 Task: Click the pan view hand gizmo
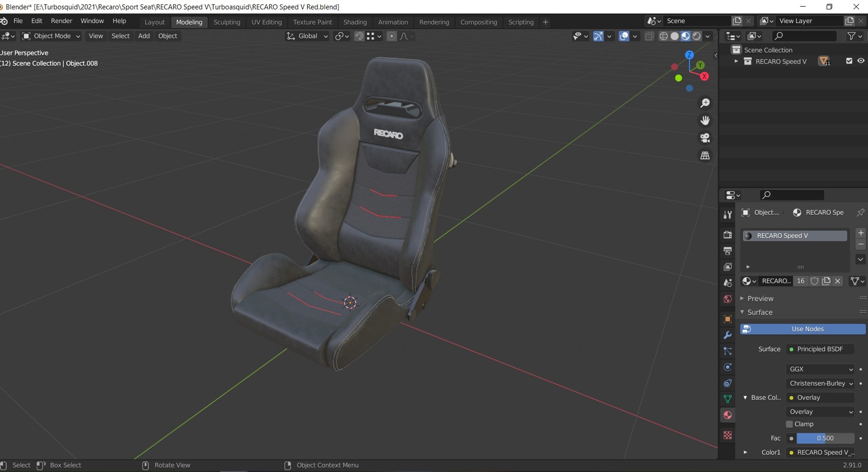coord(705,120)
